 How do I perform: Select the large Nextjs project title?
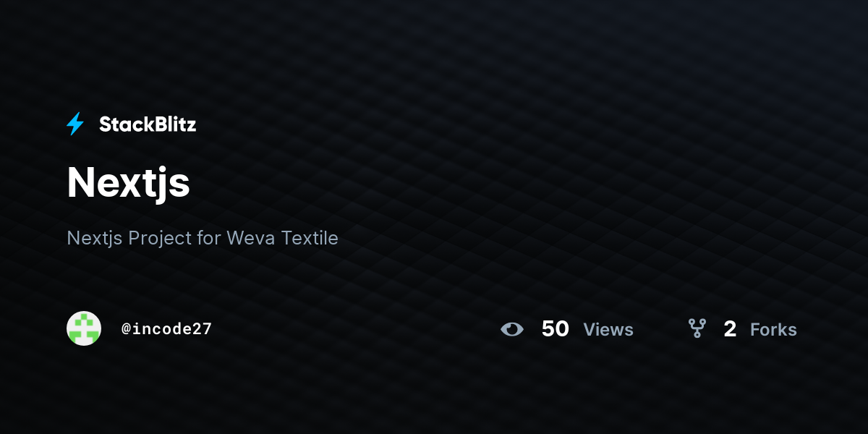(129, 183)
